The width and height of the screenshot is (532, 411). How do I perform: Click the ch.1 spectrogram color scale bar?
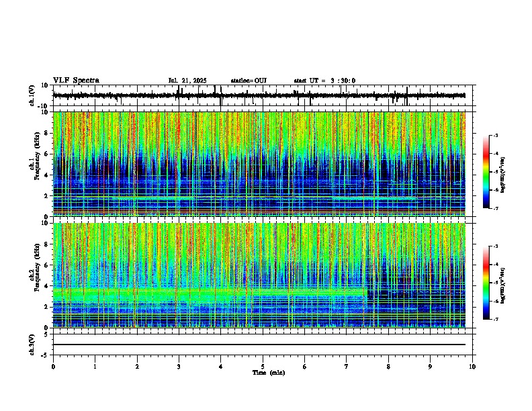pos(486,172)
